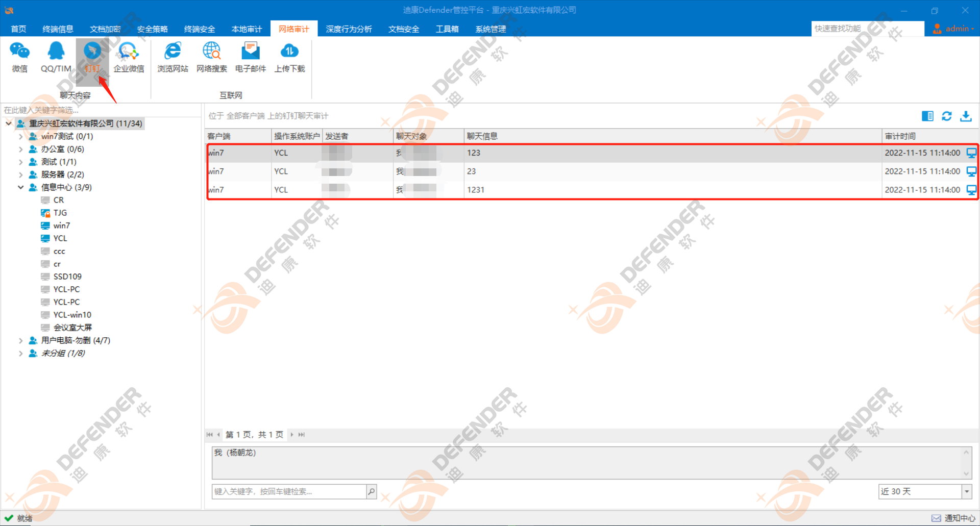Image resolution: width=980 pixels, height=526 pixels.
Task: Refresh the chat audit list
Action: (947, 116)
